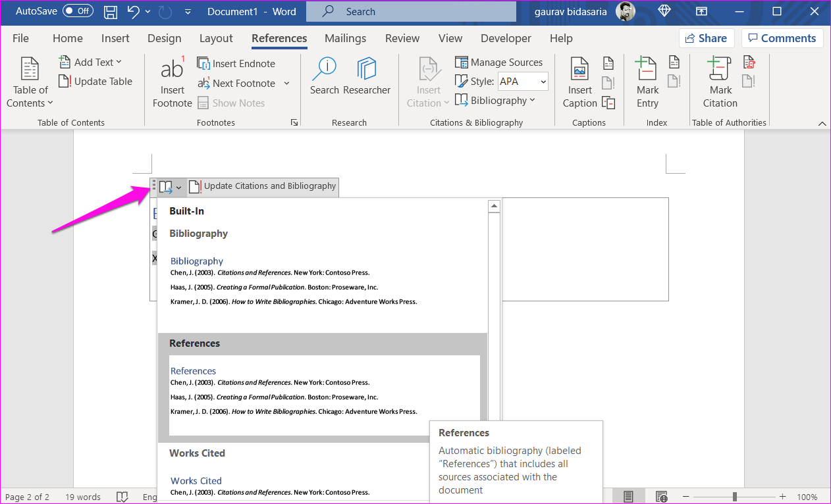The image size is (831, 504).
Task: Open the Footnotes dialog launcher
Action: click(x=294, y=122)
